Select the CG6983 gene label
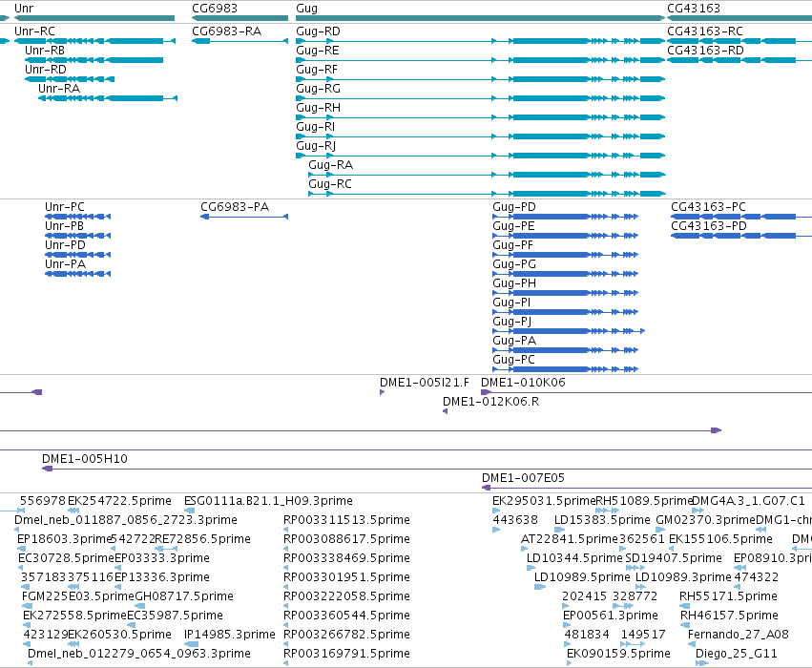 [215, 9]
